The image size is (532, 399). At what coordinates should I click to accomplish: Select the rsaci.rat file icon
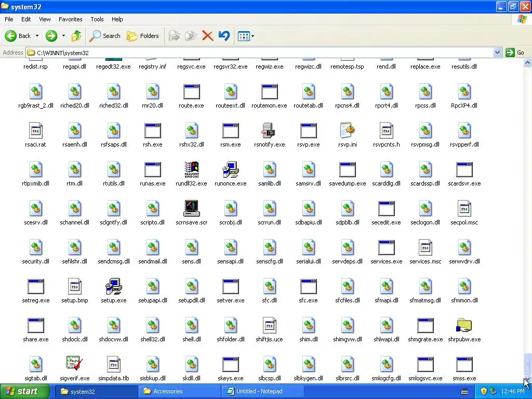[36, 130]
